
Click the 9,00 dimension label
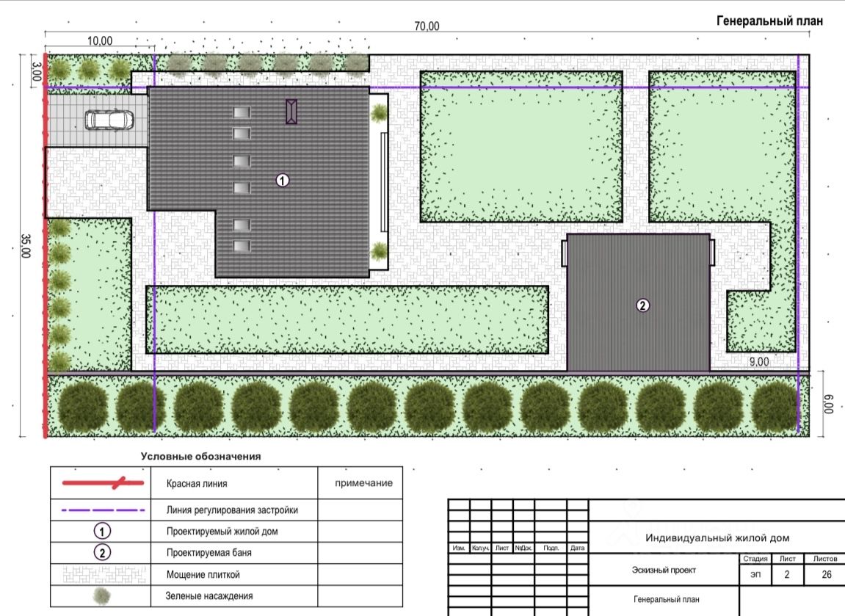tap(759, 362)
